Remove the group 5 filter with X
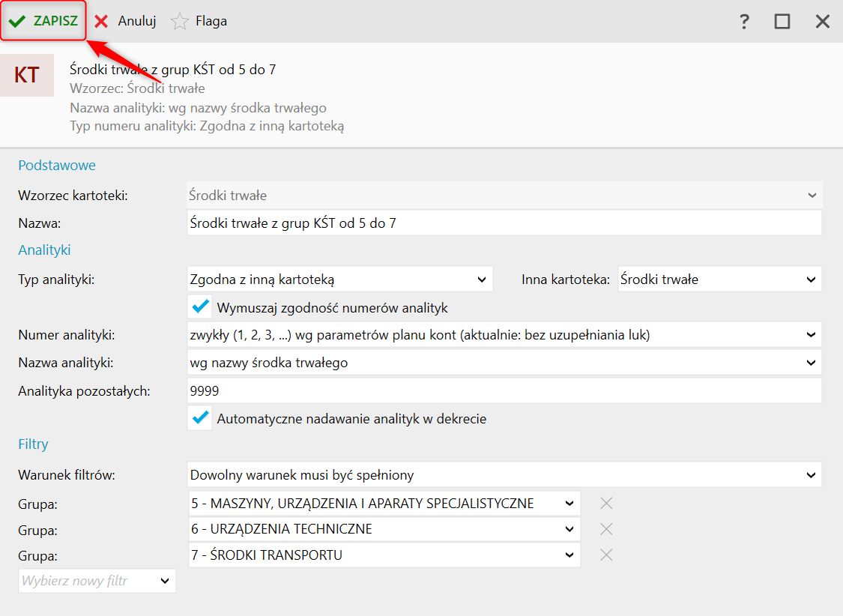Screen dimensions: 843x616 point(606,503)
